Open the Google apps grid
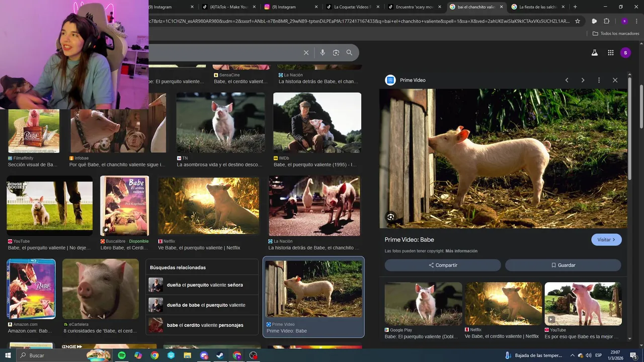Screen dimensions: 644x362 click(610, 53)
